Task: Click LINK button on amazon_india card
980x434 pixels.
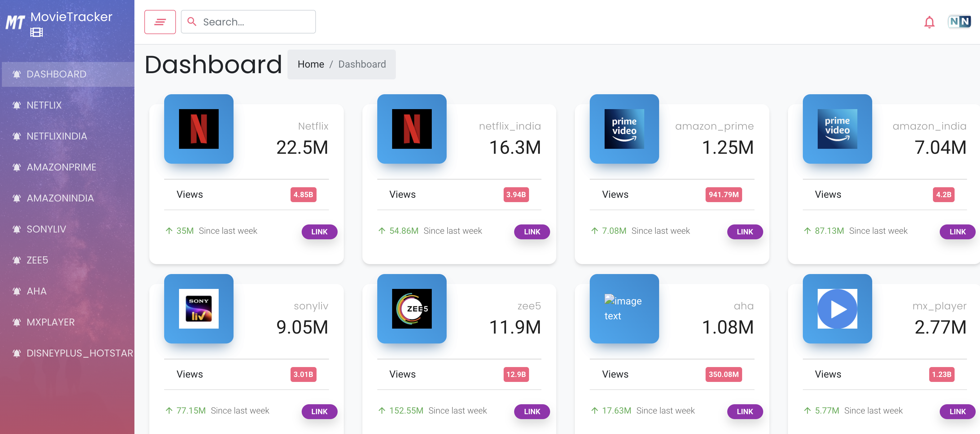Action: [x=958, y=232]
